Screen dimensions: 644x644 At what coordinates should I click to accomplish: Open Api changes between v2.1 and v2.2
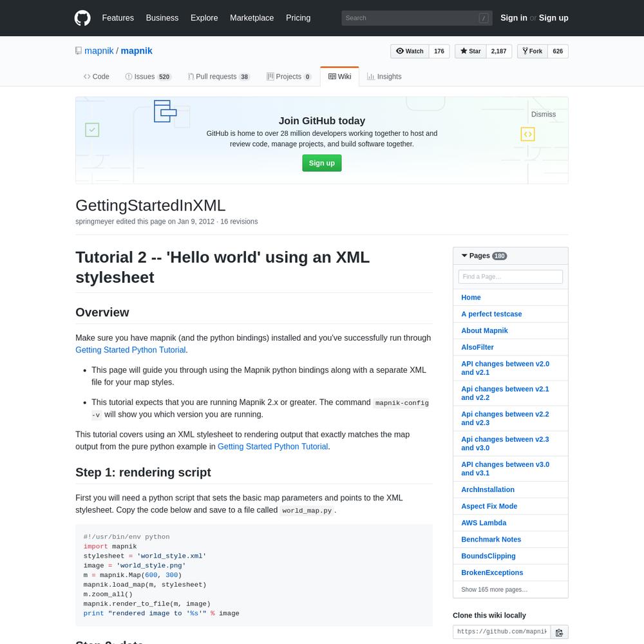(505, 393)
